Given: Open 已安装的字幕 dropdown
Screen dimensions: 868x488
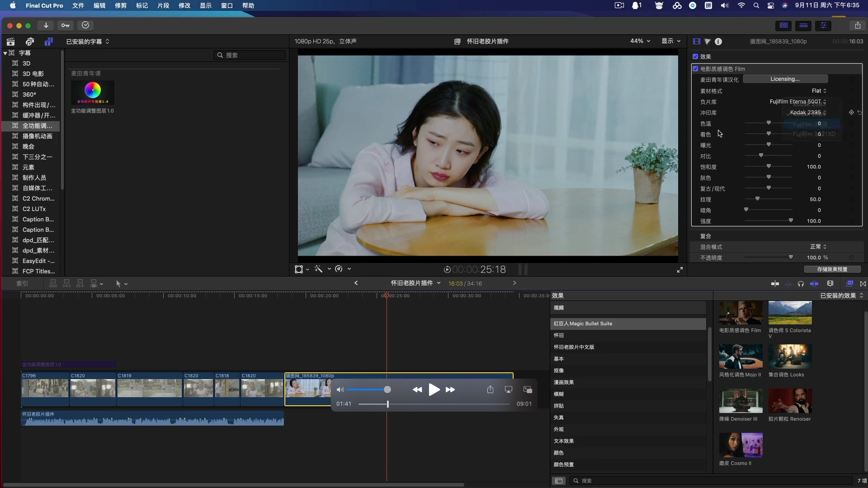Looking at the screenshot, I should click(x=88, y=42).
